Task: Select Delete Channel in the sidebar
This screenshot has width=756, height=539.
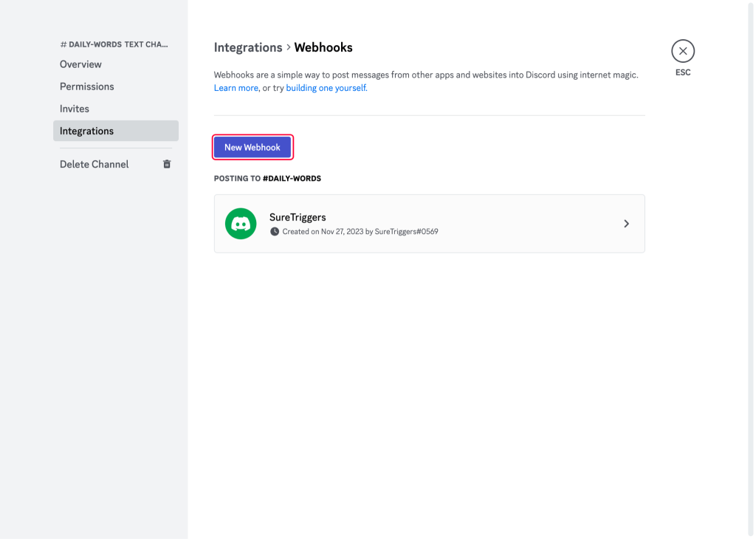Action: (x=94, y=164)
